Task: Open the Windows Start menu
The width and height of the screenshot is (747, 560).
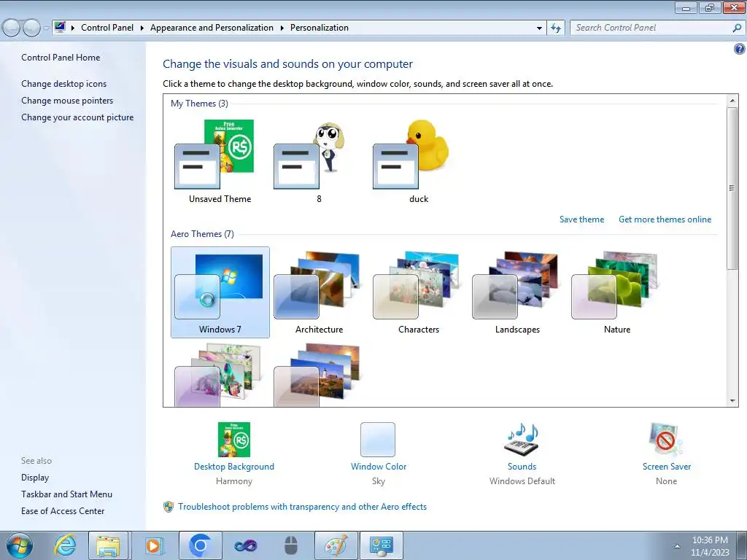Action: click(20, 545)
